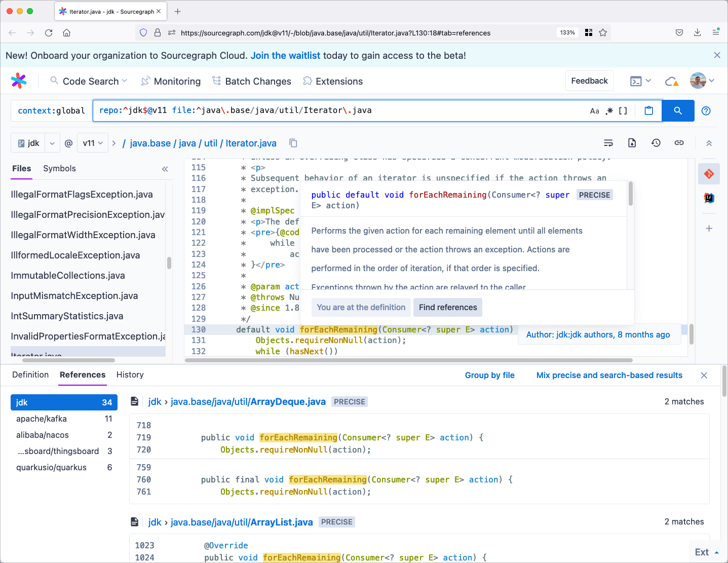This screenshot has height=563, width=728.
Task: Open the user avatar menu
Action: (x=702, y=81)
